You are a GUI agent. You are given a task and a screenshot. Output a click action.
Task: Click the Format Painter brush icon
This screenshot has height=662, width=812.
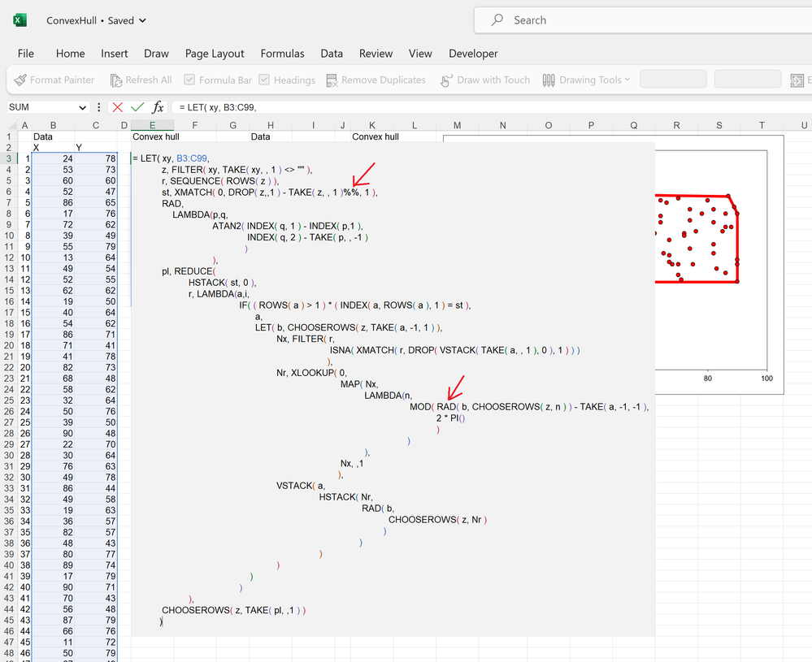tap(20, 80)
